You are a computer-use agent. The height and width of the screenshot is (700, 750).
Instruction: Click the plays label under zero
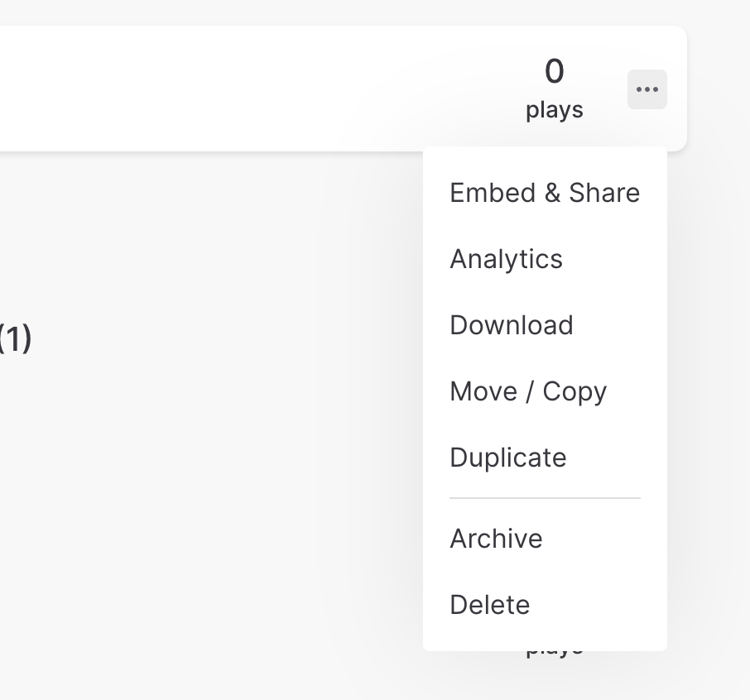555,110
